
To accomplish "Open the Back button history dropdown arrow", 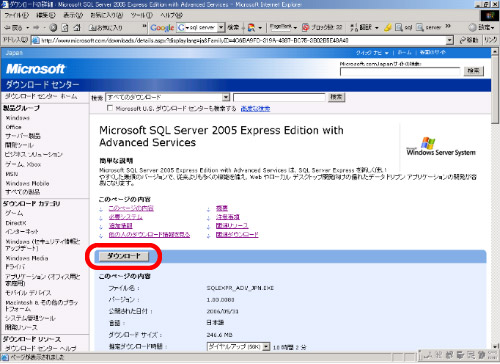I will [x=28, y=28].
